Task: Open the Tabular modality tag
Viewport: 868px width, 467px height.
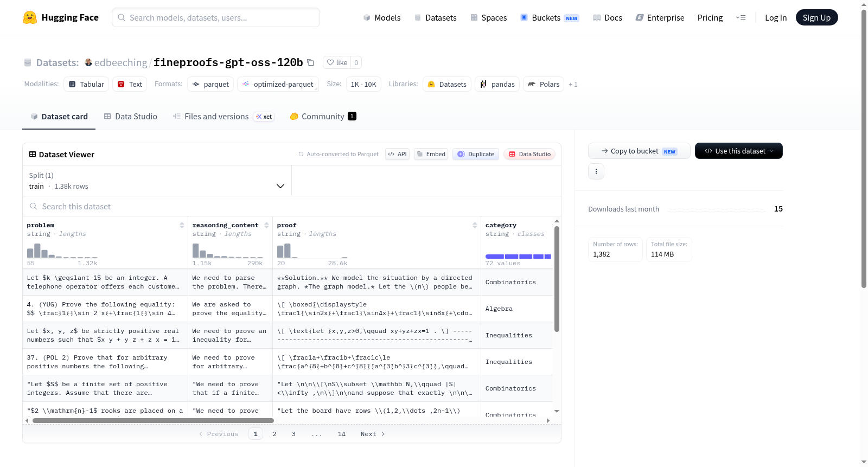Action: tap(86, 84)
